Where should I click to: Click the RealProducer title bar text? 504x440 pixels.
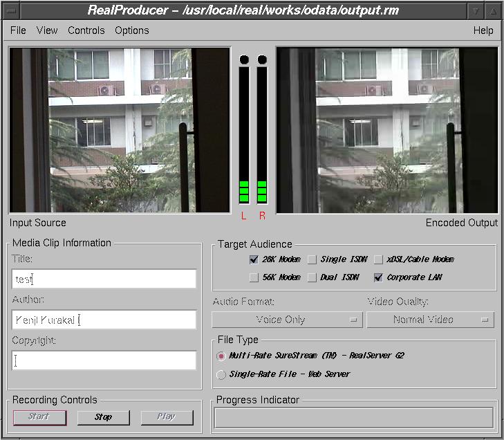point(243,10)
